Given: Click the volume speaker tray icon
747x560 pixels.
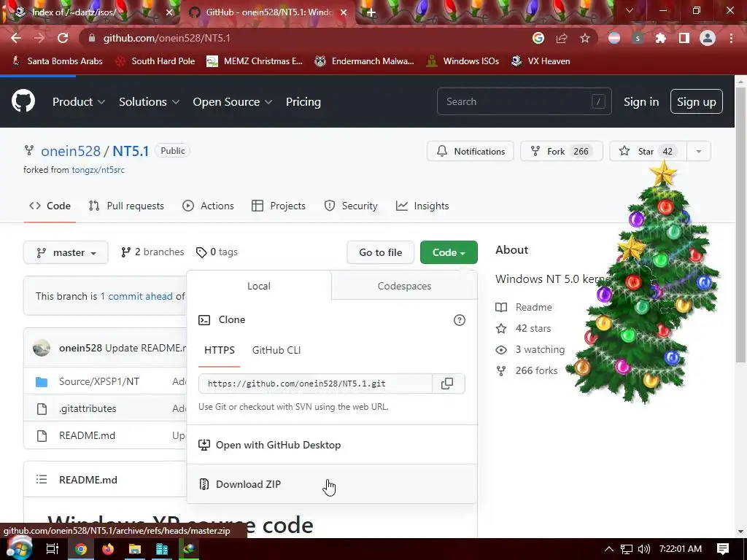Looking at the screenshot, I should [x=643, y=549].
